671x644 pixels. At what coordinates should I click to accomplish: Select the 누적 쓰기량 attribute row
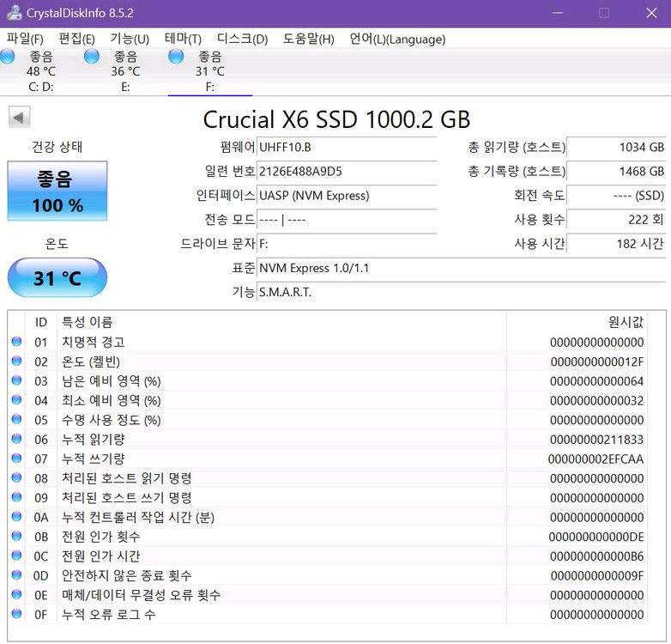[328, 459]
